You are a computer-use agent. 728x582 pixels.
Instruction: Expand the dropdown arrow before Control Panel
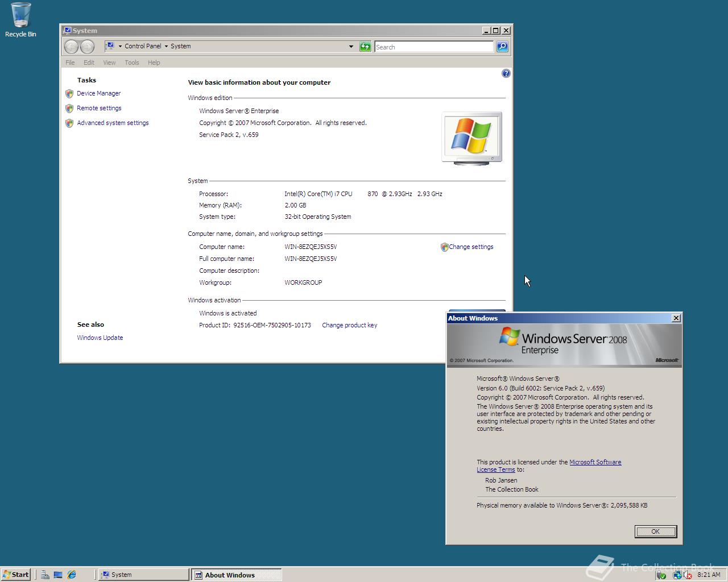120,47
